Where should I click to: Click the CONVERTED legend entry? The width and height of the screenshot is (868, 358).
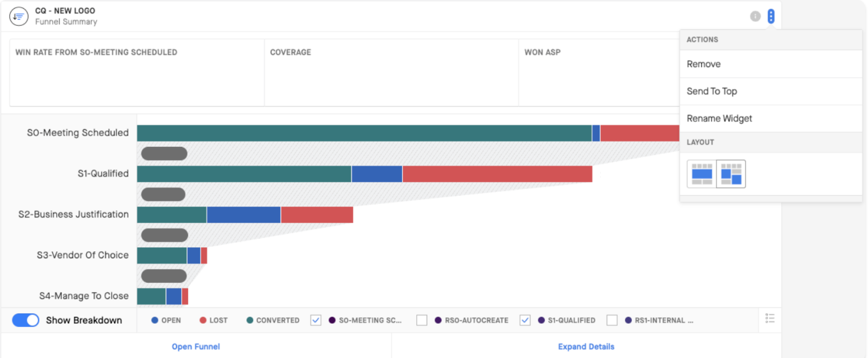(x=273, y=320)
